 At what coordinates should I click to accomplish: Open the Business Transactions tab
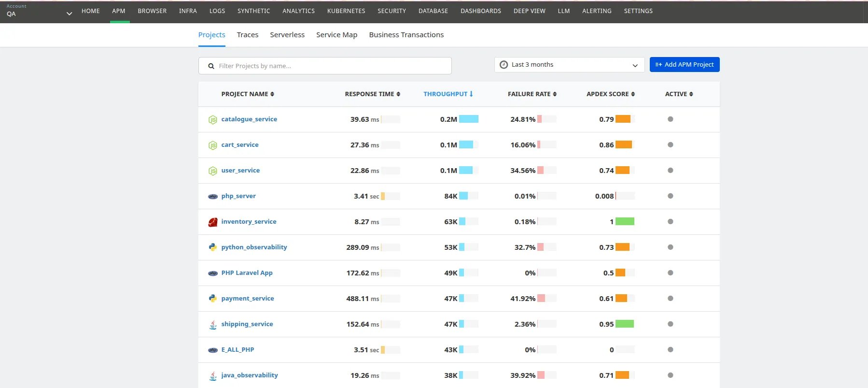click(406, 35)
